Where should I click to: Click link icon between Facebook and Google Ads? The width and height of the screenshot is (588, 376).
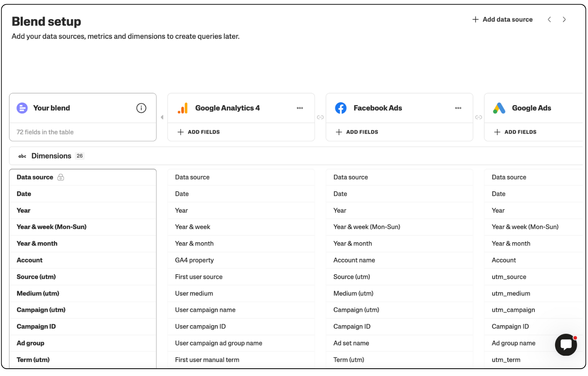[478, 117]
